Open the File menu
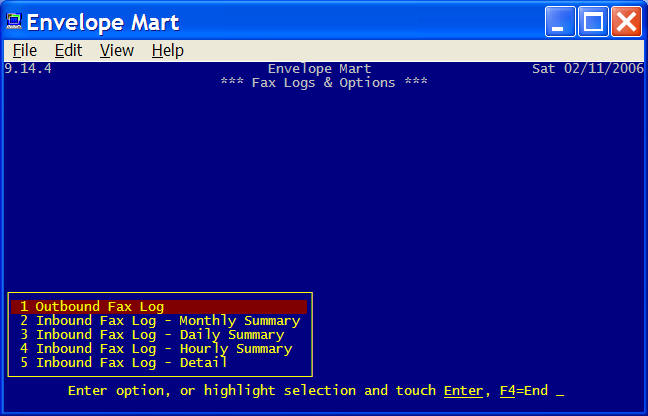 pos(25,50)
